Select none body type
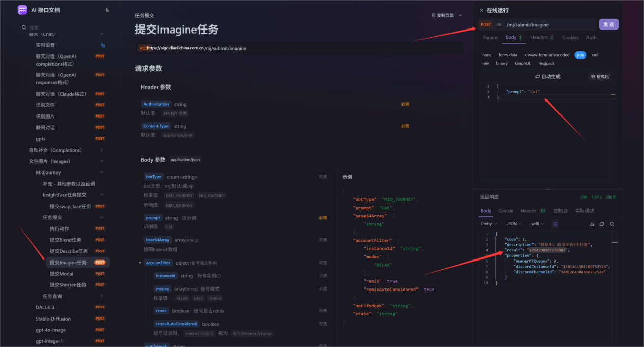 [487, 55]
